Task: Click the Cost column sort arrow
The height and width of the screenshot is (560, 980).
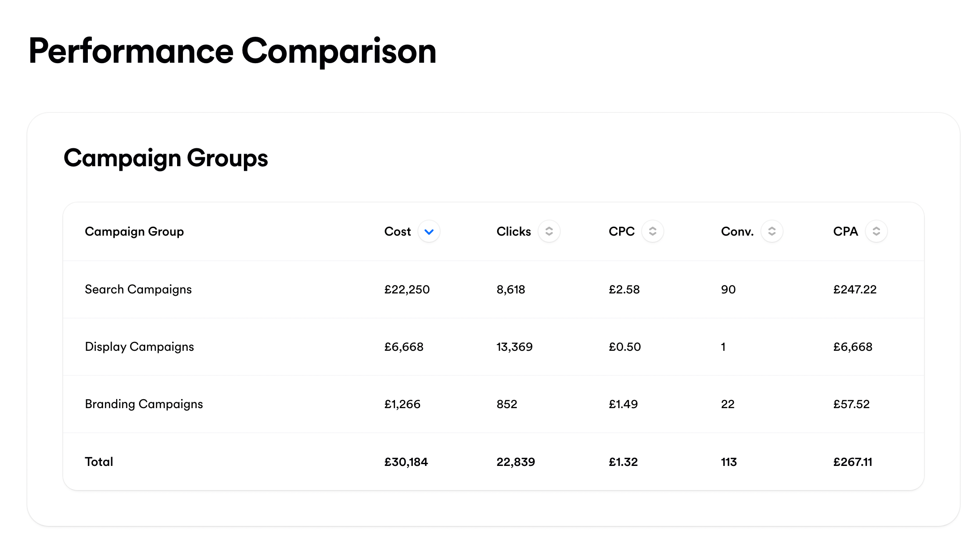Action: [429, 232]
